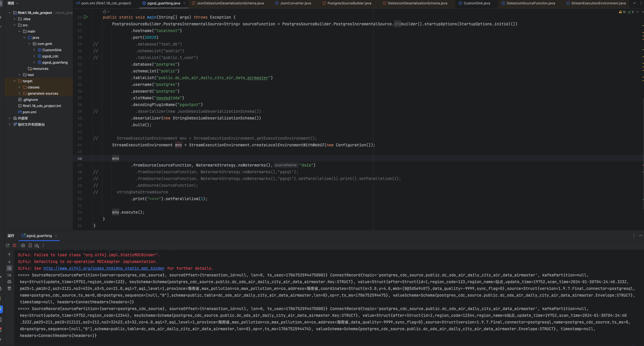Switch to pom.xml editor tab

coord(104,3)
